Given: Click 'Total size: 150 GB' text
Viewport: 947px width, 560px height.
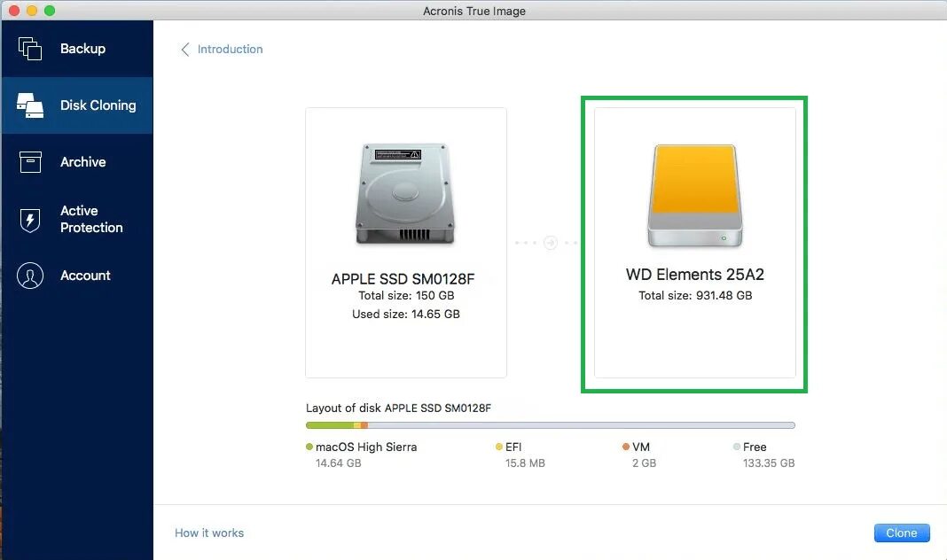Looking at the screenshot, I should [x=406, y=296].
